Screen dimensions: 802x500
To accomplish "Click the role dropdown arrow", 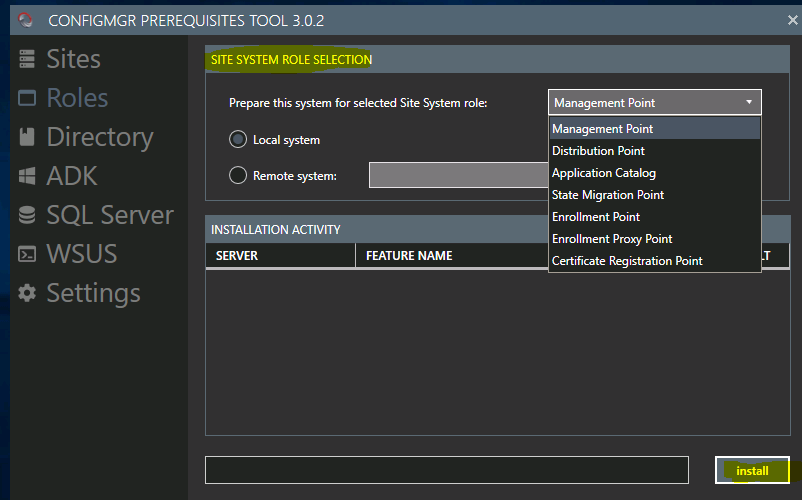I will pos(749,102).
